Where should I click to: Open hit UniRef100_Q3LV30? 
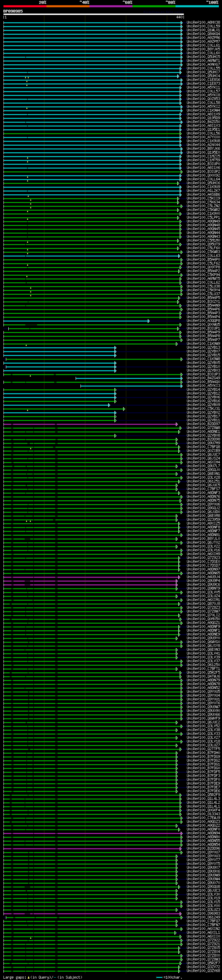point(203,894)
